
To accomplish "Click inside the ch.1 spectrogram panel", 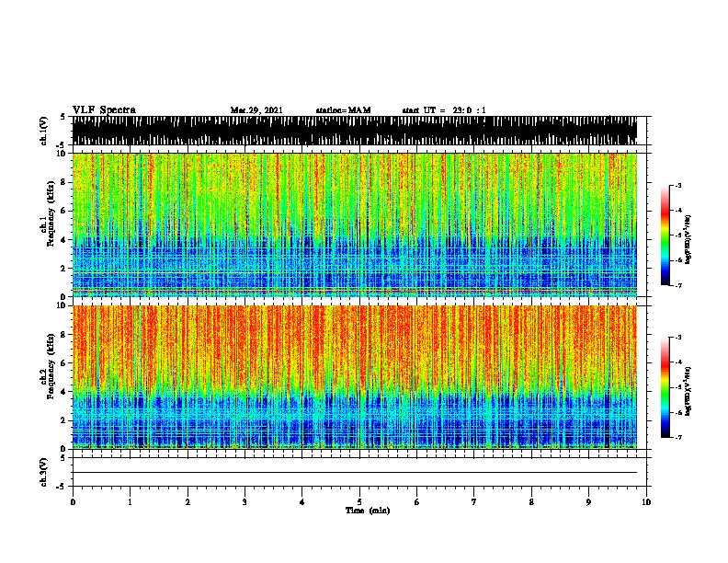I will coord(355,224).
